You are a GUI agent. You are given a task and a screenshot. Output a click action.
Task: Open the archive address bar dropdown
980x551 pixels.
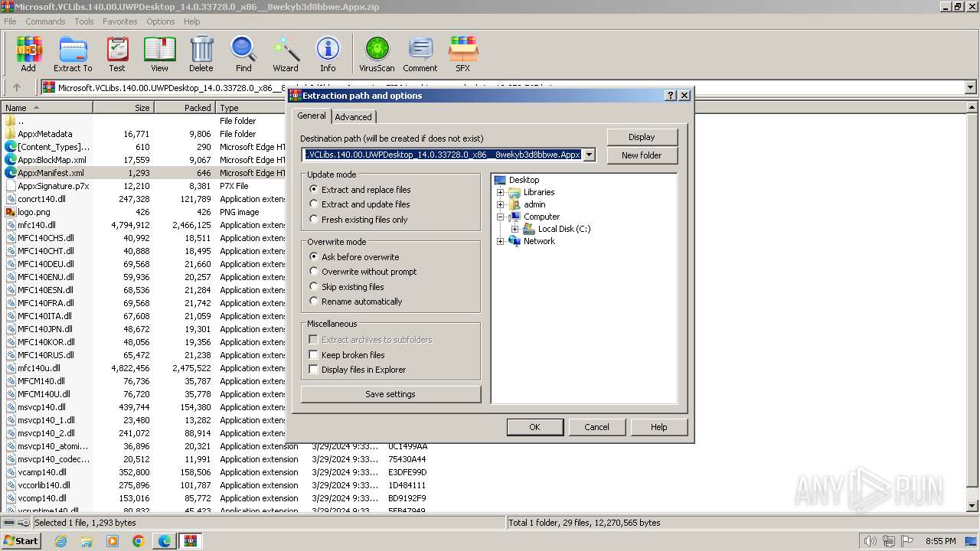pos(970,87)
